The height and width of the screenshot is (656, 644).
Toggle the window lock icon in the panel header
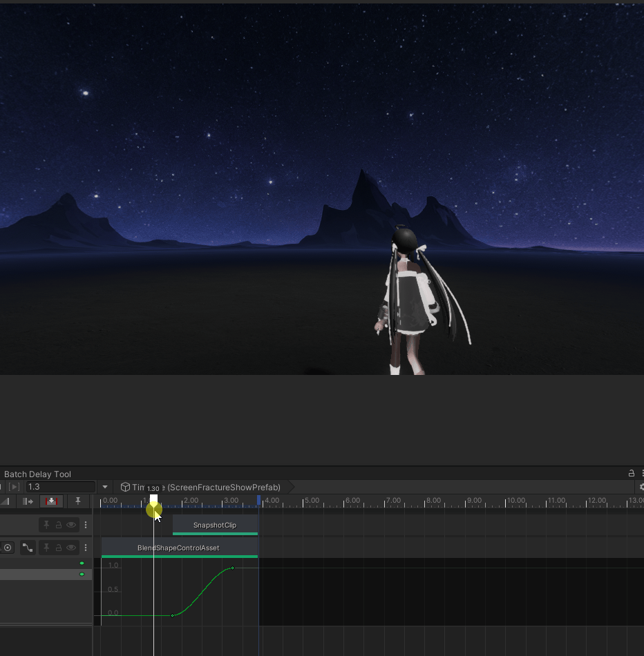[x=632, y=473]
